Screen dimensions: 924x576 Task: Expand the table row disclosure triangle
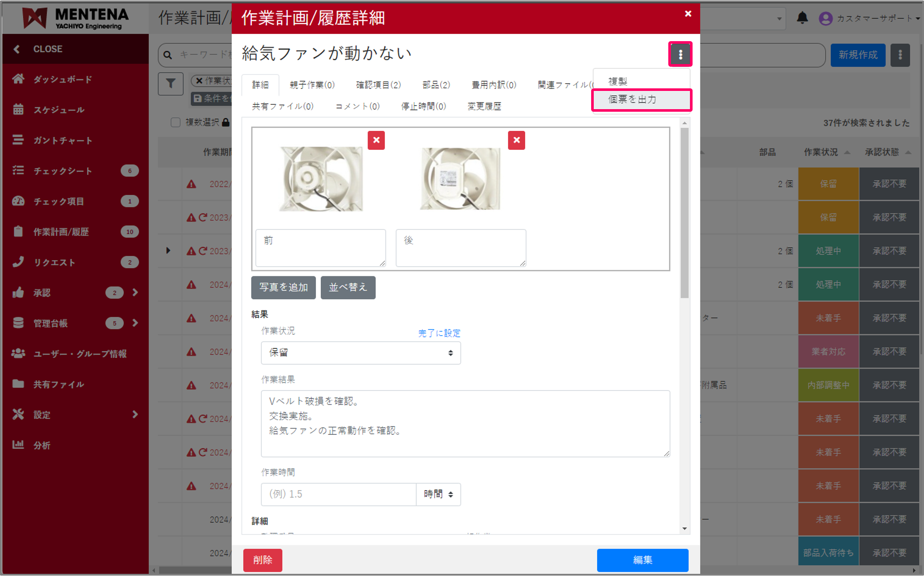(x=168, y=251)
